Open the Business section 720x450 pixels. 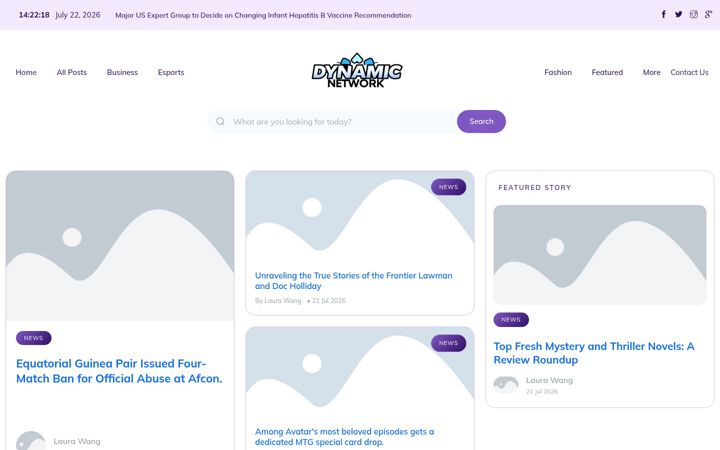point(122,72)
